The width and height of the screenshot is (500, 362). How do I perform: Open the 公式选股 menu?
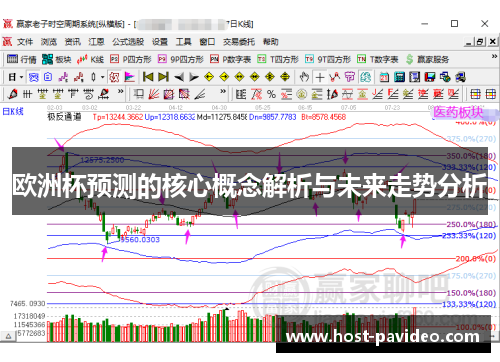128,42
